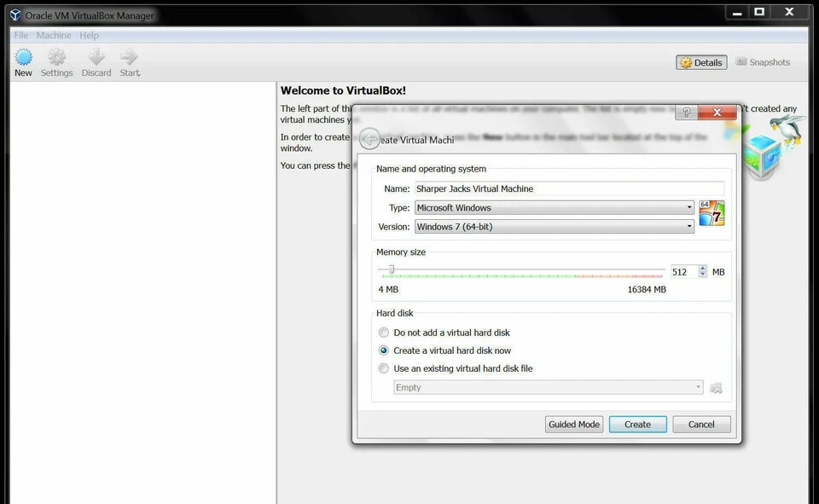
Task: Click the 16384 MB maximum label
Action: coord(647,289)
